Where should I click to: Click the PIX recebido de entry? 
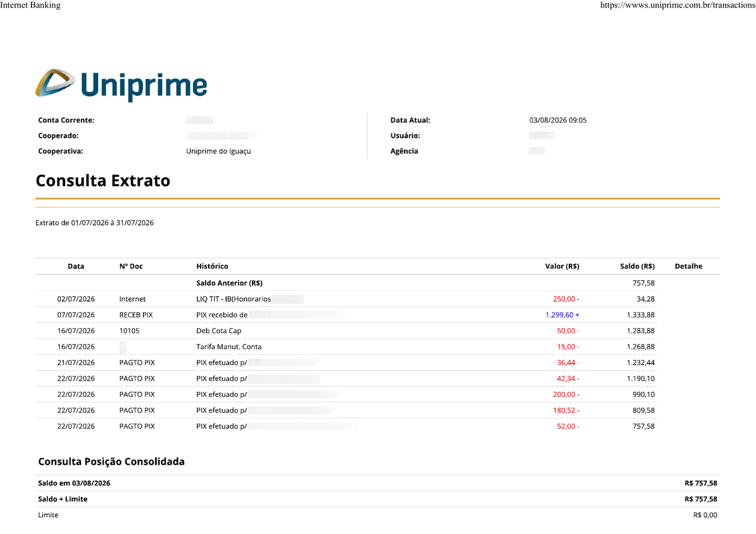[222, 314]
